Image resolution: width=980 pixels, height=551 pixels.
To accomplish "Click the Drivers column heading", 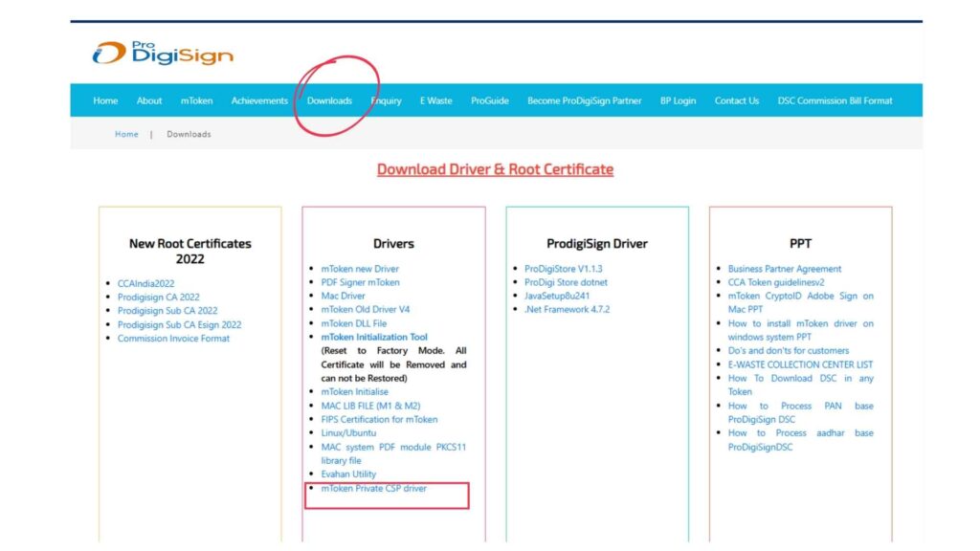I will [x=393, y=244].
